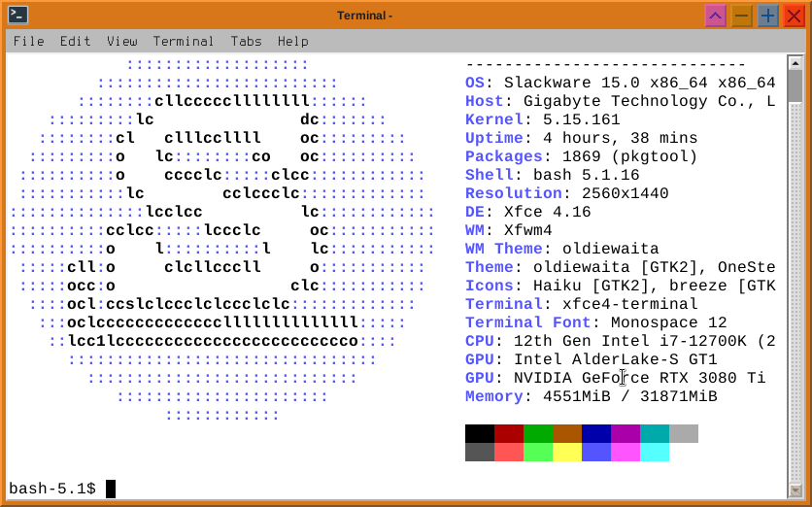Click the light gray color block

(684, 433)
